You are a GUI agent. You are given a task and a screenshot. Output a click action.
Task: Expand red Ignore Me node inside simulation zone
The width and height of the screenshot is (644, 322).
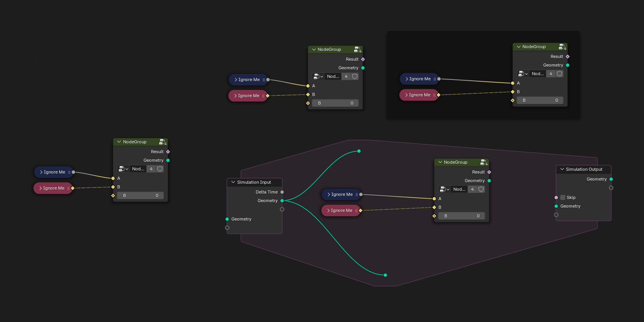click(x=328, y=210)
